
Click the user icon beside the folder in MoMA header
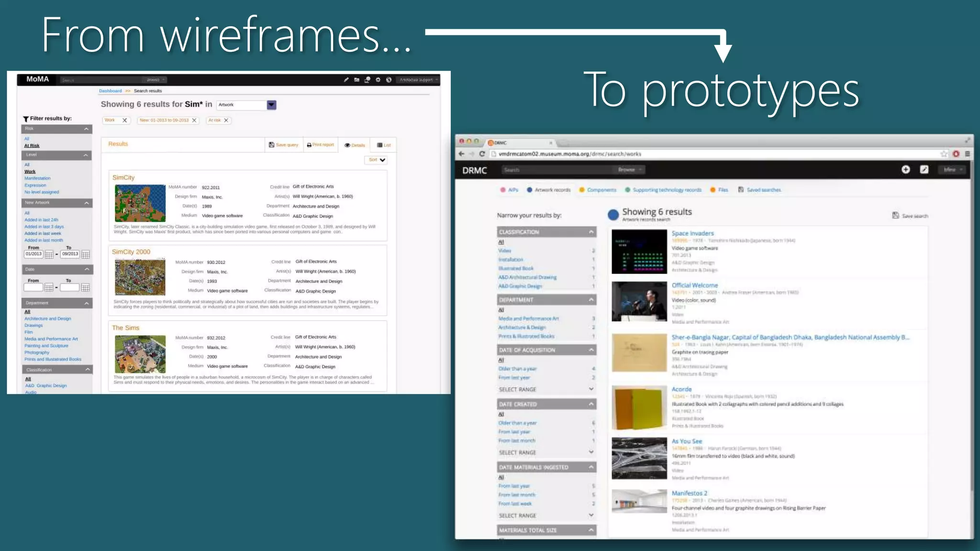pos(367,80)
